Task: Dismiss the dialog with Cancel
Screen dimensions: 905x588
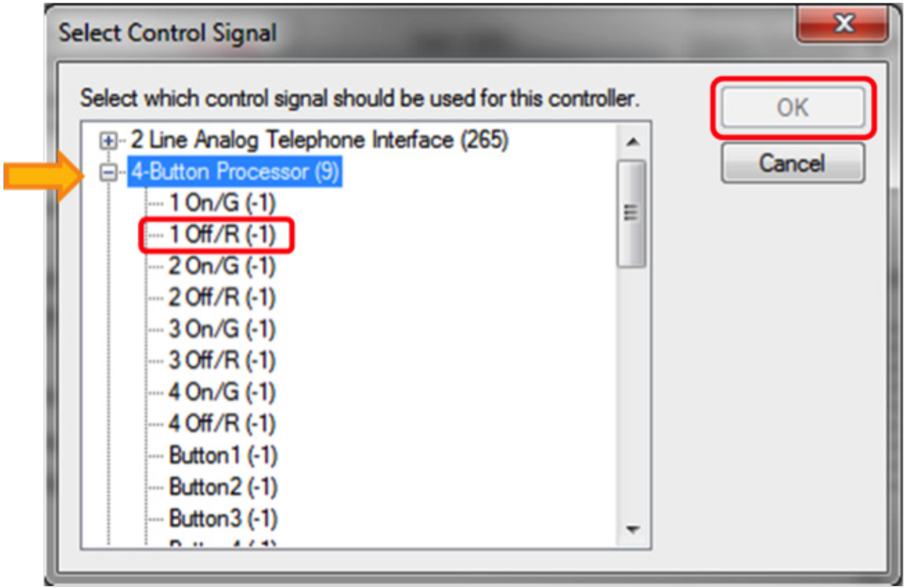Action: pyautogui.click(x=792, y=164)
